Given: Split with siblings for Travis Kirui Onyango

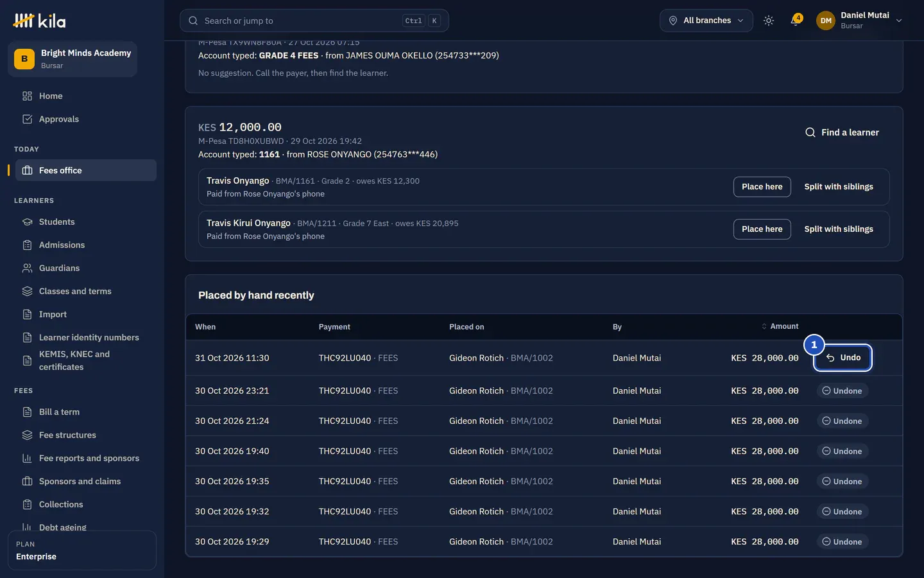Looking at the screenshot, I should [839, 229].
